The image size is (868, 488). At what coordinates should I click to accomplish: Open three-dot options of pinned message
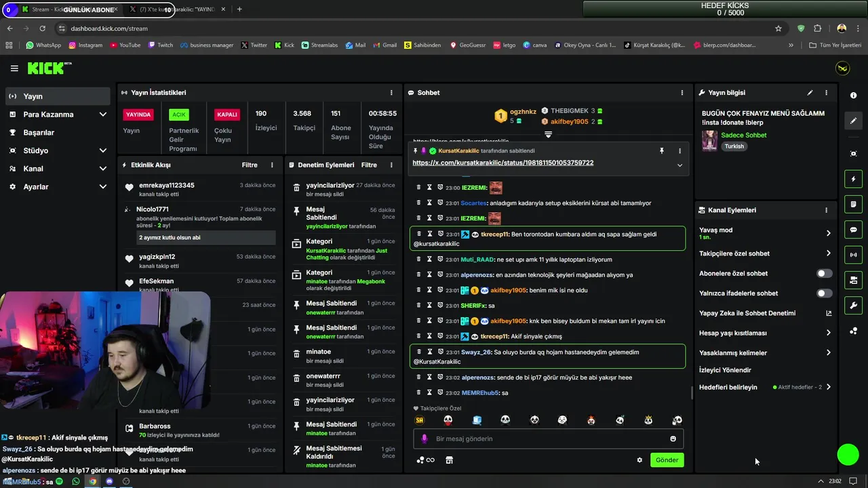pyautogui.click(x=679, y=151)
